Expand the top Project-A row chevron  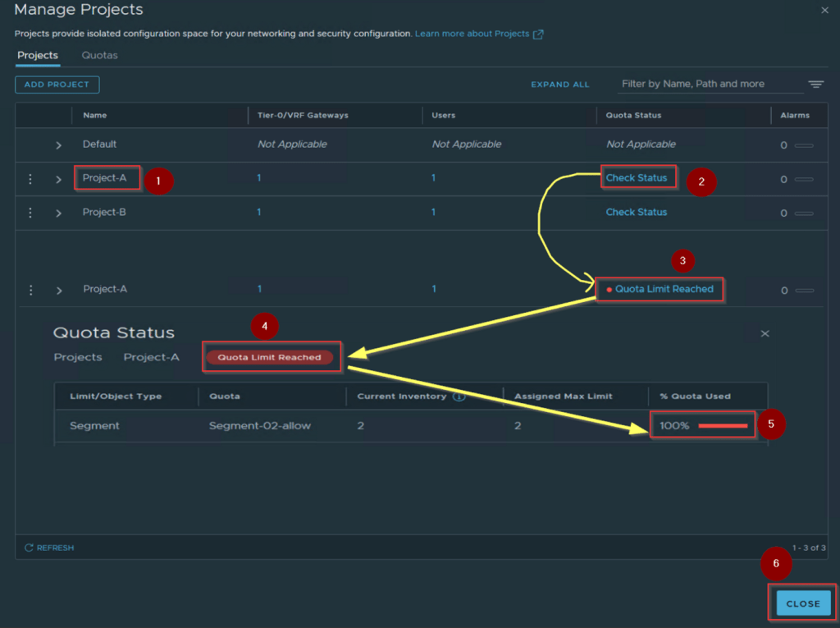[58, 179]
